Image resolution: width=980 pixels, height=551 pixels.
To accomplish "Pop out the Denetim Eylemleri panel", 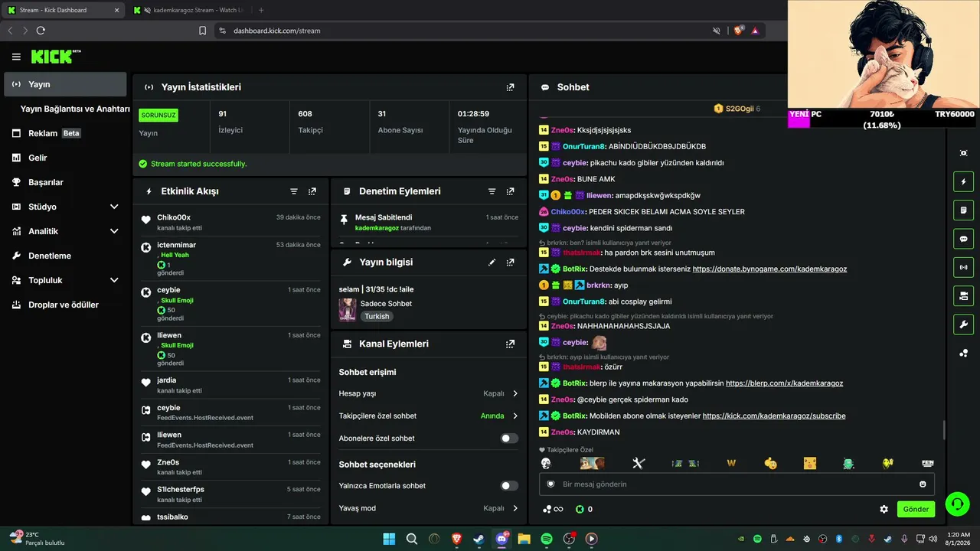I will tap(511, 191).
